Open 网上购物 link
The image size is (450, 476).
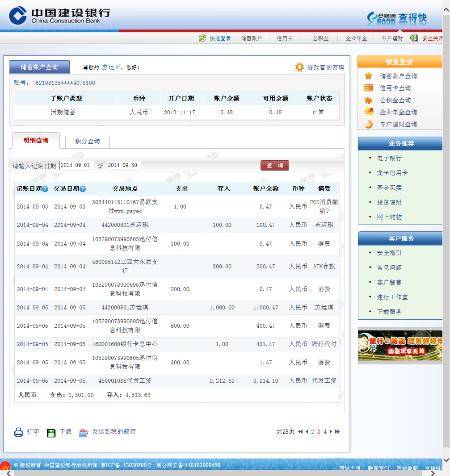(x=389, y=217)
